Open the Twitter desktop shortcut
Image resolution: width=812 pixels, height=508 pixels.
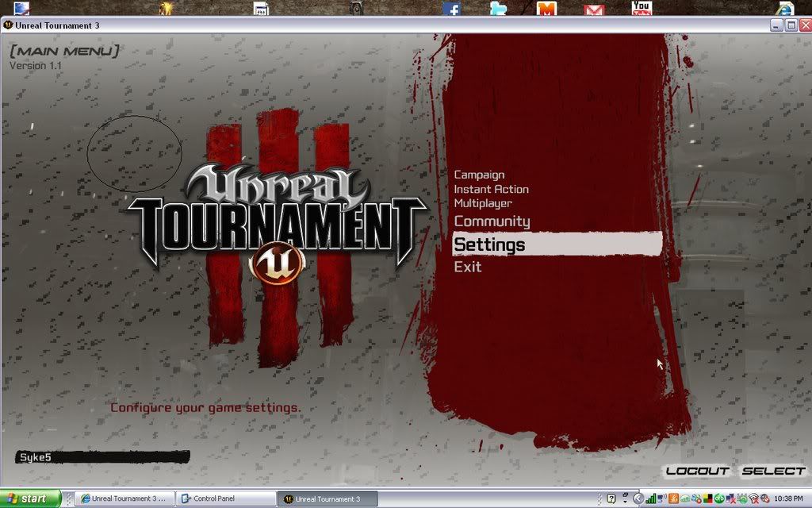pyautogui.click(x=498, y=8)
